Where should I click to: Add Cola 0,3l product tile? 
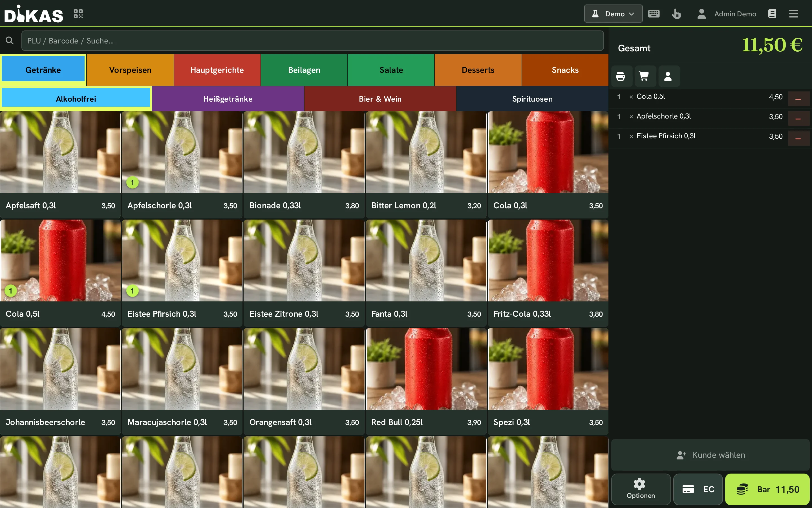(548, 165)
